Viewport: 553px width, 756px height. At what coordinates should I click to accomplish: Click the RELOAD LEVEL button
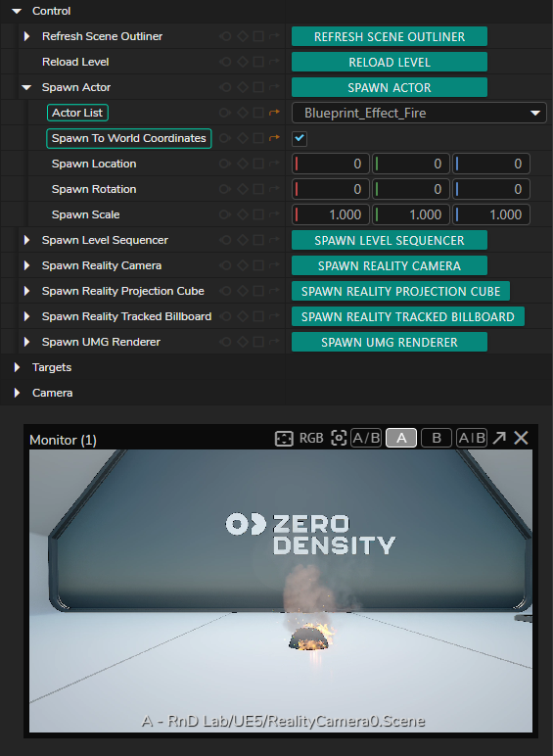point(390,62)
